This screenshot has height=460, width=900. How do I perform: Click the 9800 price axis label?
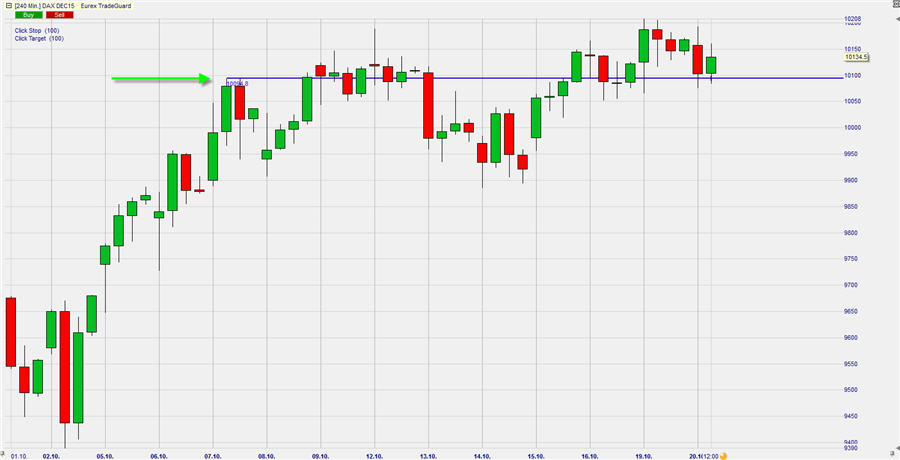(x=851, y=233)
